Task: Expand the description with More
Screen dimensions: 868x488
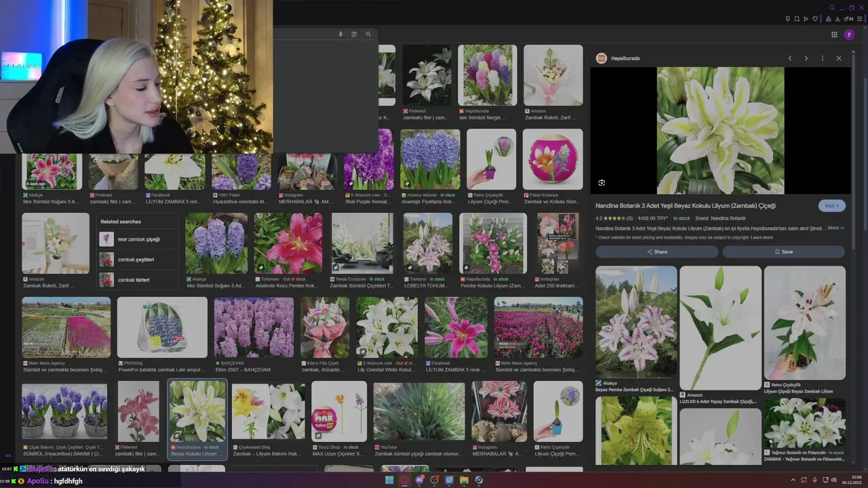Action: point(836,228)
